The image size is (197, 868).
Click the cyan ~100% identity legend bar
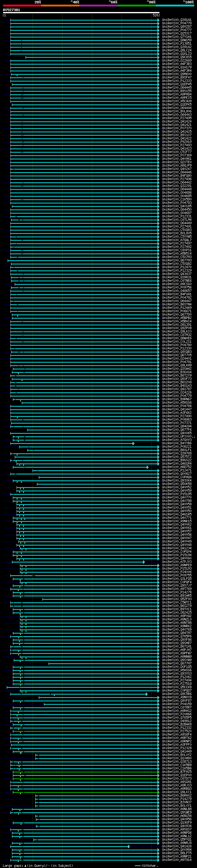(175, 6)
